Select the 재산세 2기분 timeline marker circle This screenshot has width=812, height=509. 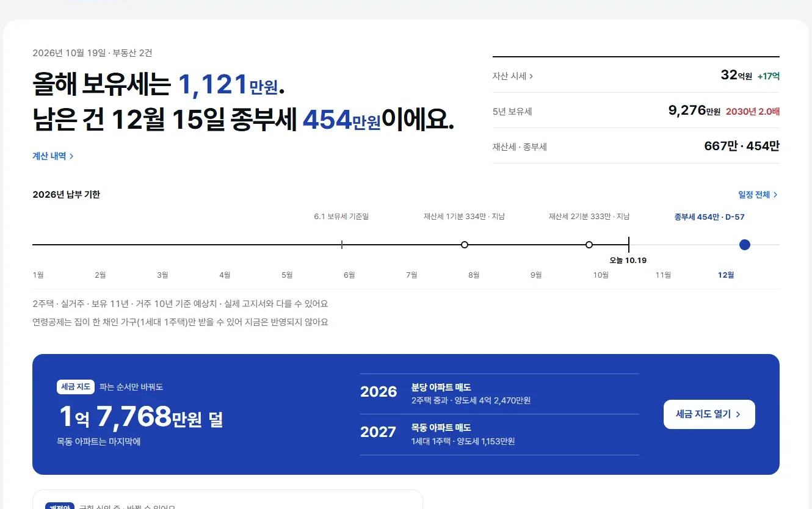point(589,245)
